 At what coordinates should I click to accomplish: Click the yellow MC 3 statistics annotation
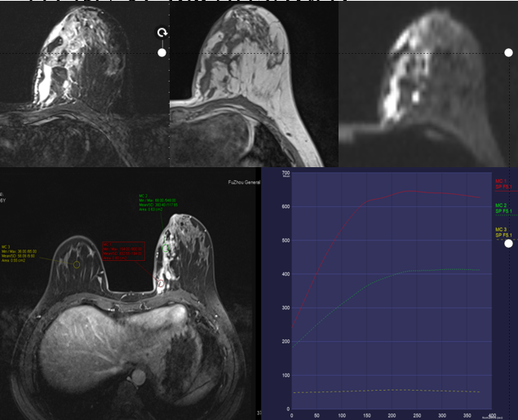click(x=19, y=254)
